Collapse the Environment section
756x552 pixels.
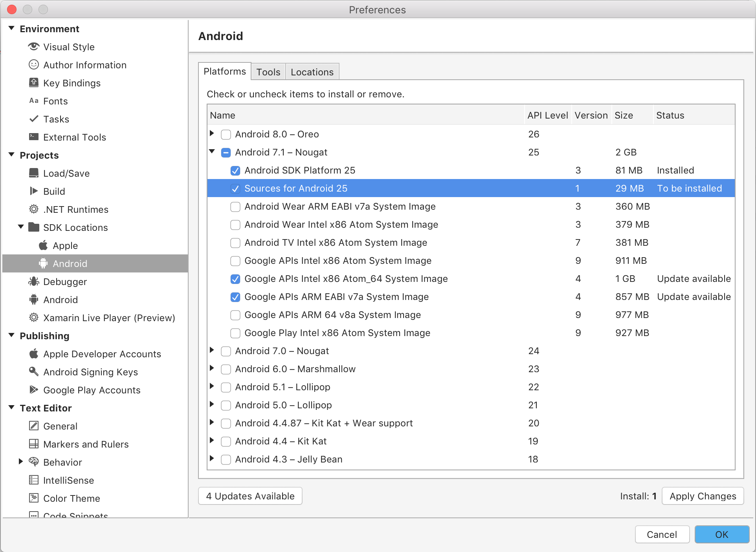(x=11, y=28)
